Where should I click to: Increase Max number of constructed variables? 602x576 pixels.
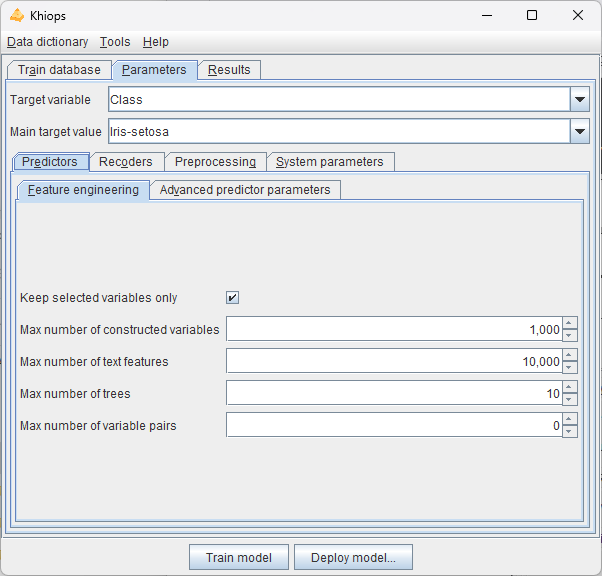click(x=569, y=323)
